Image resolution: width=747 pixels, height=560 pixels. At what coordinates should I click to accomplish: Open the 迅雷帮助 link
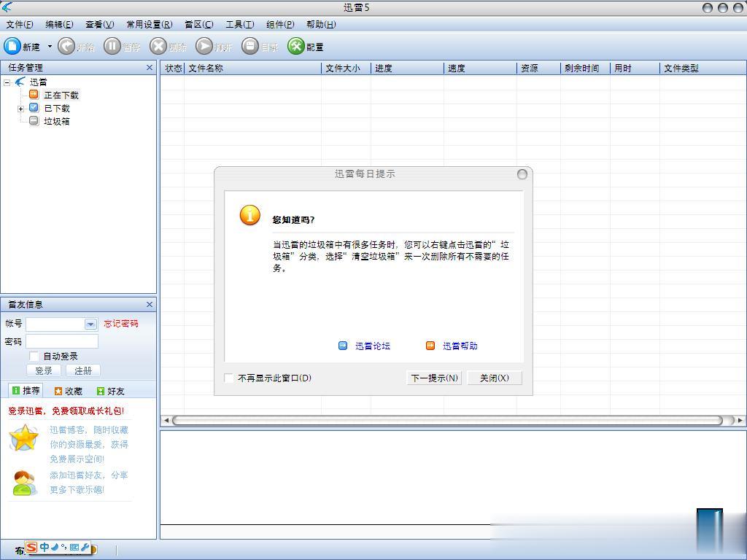(460, 346)
